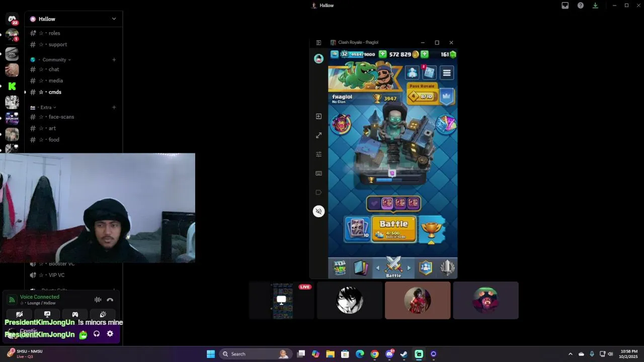Open the chest slots row
Screen dimensions: 644x362
point(393,203)
